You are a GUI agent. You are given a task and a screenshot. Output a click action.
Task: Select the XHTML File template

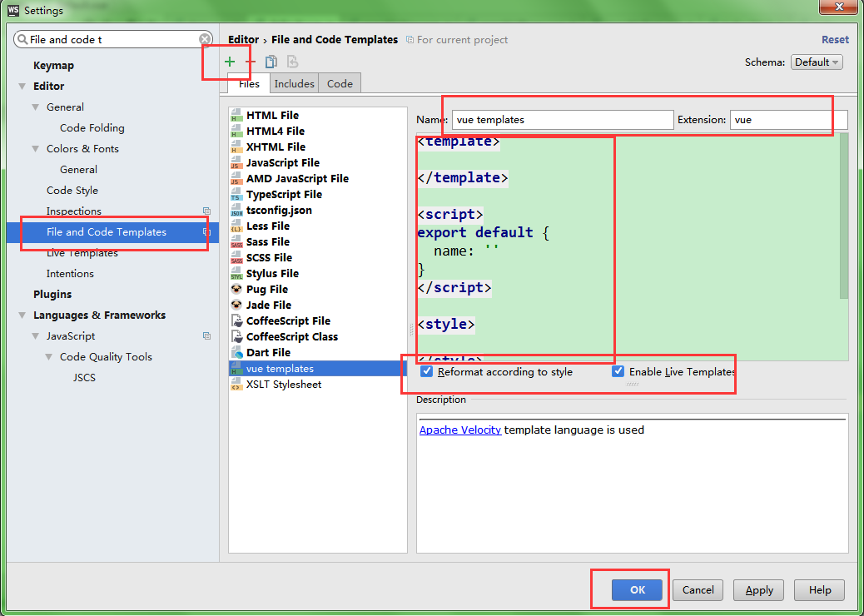click(318, 147)
